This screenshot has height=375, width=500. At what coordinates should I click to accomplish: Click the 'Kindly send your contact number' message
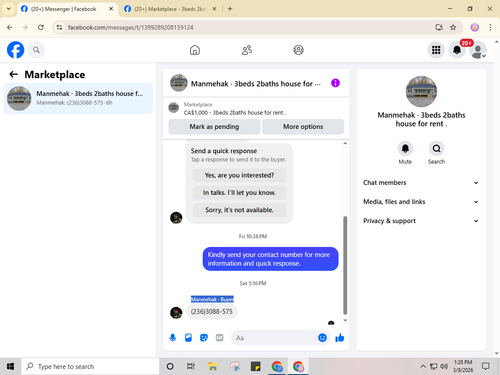click(x=270, y=259)
